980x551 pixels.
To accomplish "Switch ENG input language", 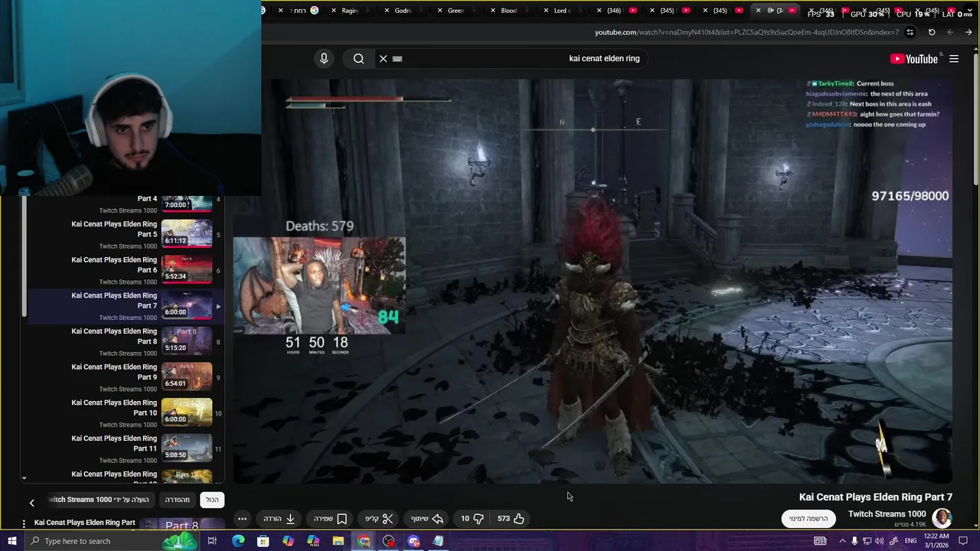I will pos(911,541).
